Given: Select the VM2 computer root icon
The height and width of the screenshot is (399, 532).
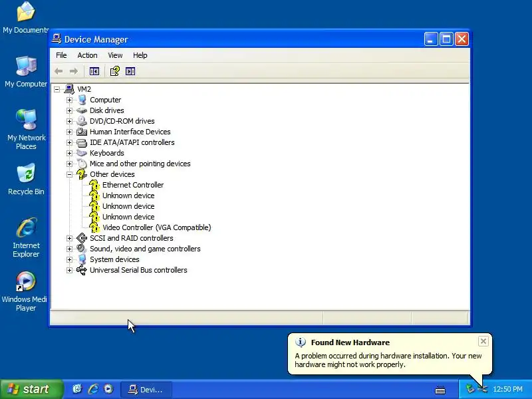Looking at the screenshot, I should tap(69, 89).
